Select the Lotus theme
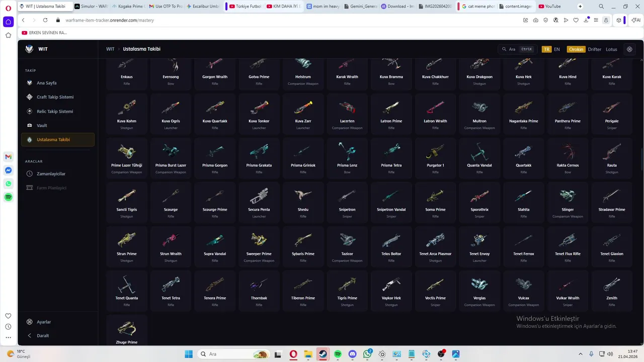 point(611,49)
